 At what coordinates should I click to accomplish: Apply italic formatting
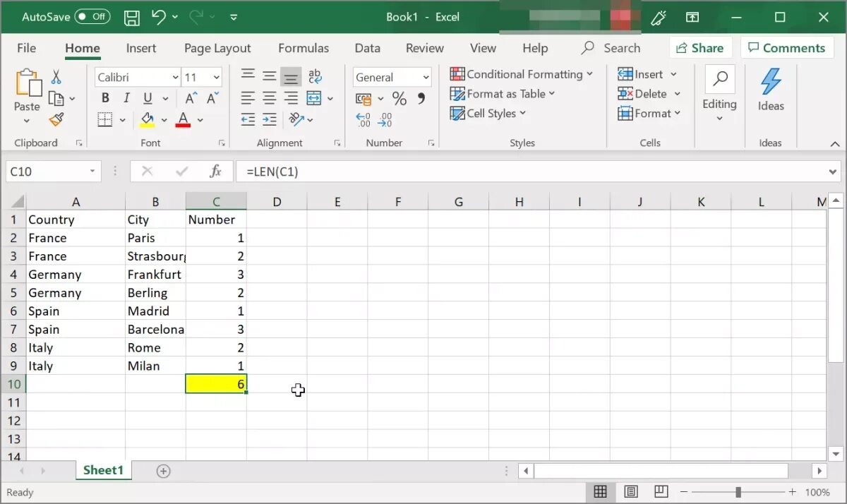click(x=126, y=98)
